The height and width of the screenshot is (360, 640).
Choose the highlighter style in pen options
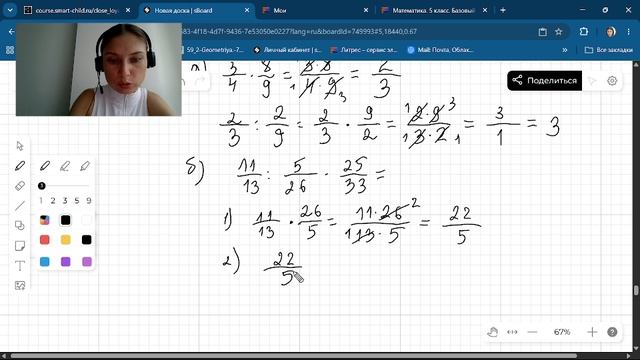[x=85, y=166]
